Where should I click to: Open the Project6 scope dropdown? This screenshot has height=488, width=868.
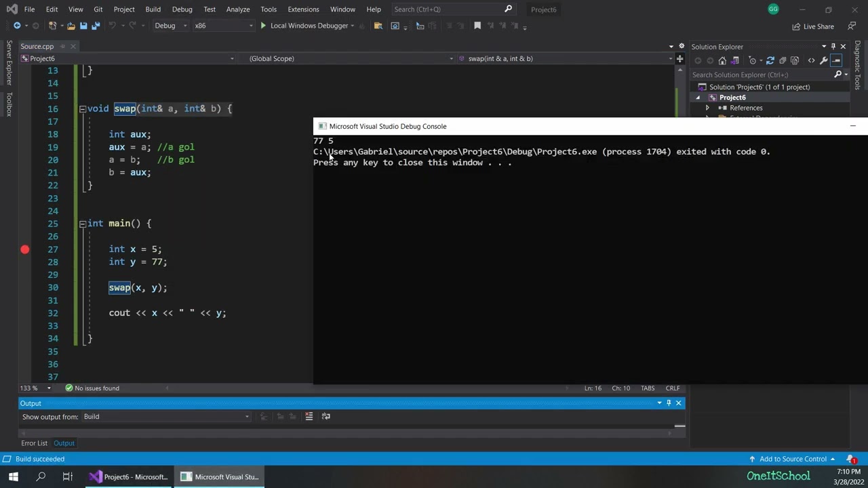coord(127,58)
